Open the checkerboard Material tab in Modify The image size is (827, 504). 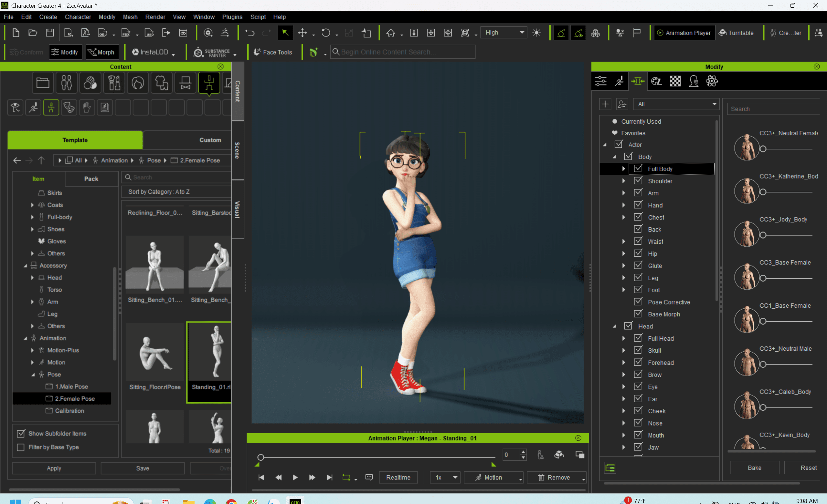point(675,81)
